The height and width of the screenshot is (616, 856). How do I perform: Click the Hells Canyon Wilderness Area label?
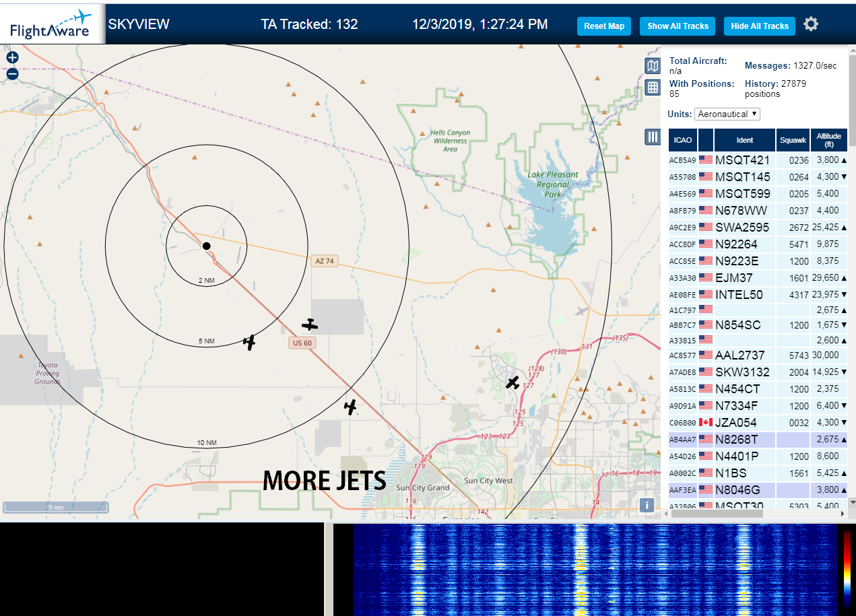point(451,141)
